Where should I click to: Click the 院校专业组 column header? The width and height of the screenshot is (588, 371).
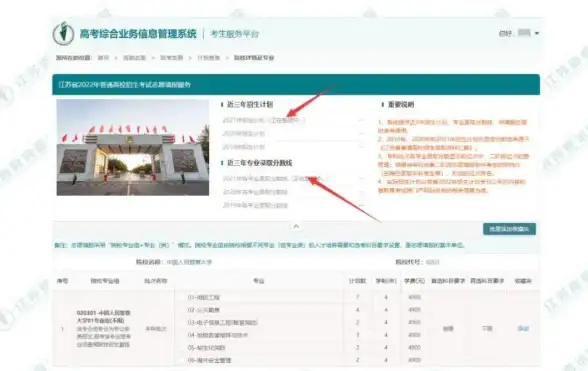click(x=105, y=281)
